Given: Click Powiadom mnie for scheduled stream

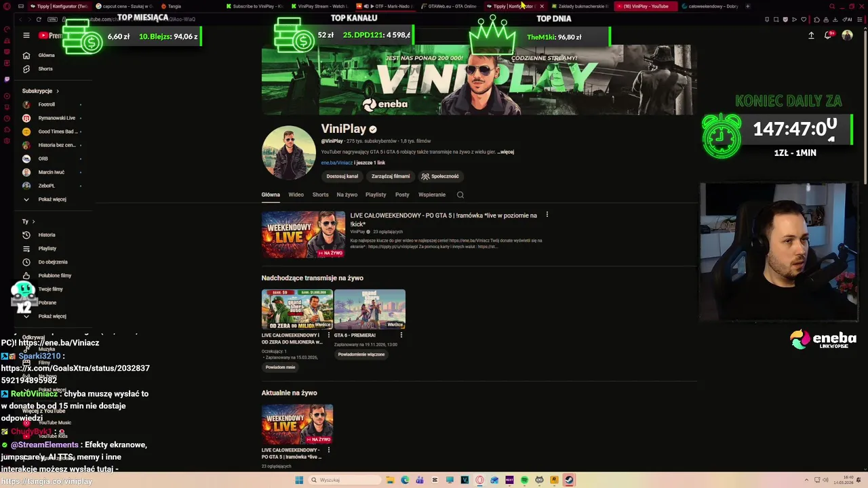Looking at the screenshot, I should pos(280,367).
